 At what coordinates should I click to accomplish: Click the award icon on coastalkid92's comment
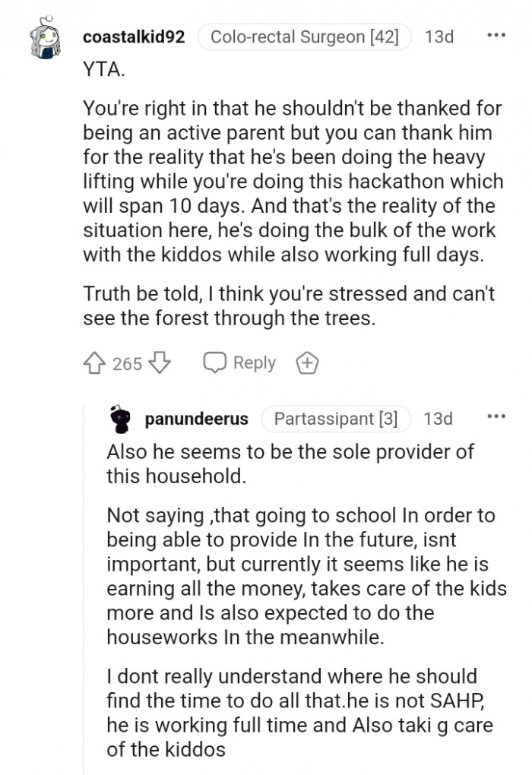click(x=306, y=363)
